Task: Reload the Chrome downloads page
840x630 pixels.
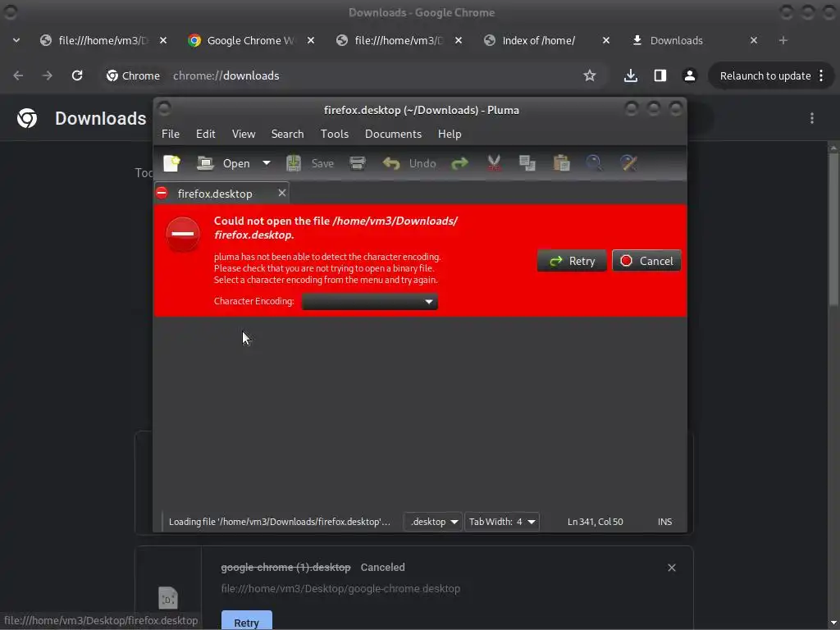Action: click(x=77, y=75)
